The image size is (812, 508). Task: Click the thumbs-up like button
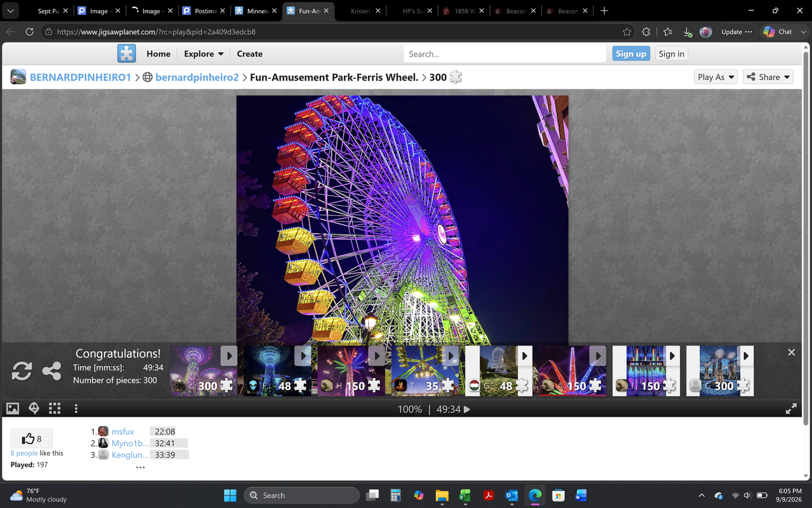click(x=32, y=439)
